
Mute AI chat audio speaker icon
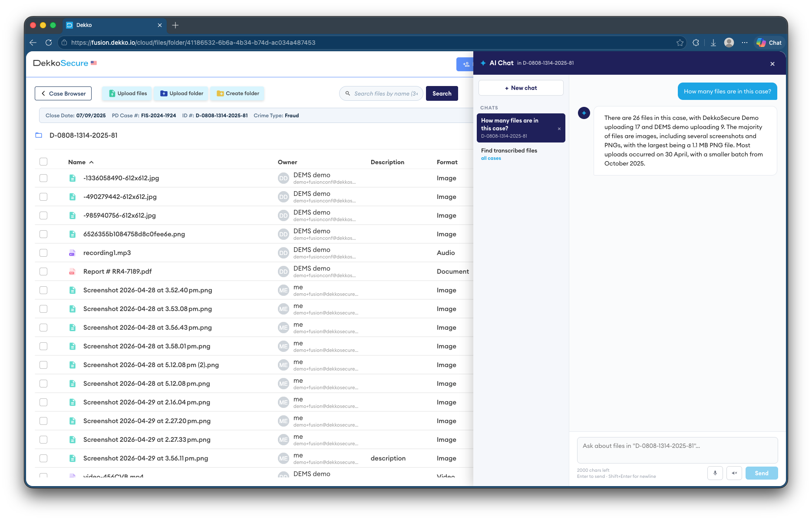734,473
